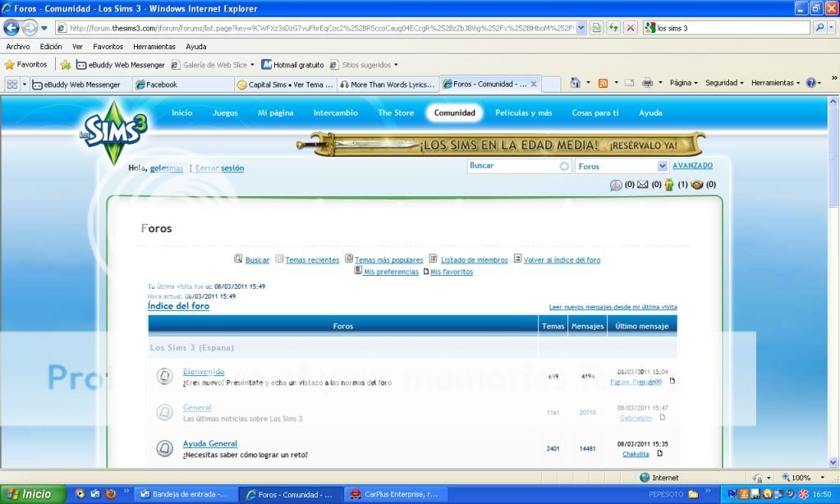The height and width of the screenshot is (504, 840).
Task: Switch to the Facebook tab
Action: click(162, 84)
